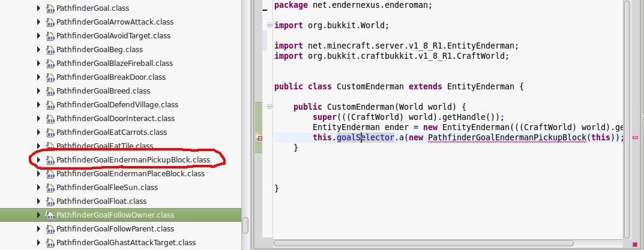Select PathfinderGoalBreed.class row
Screen dimensions: 644x250
pos(103,91)
